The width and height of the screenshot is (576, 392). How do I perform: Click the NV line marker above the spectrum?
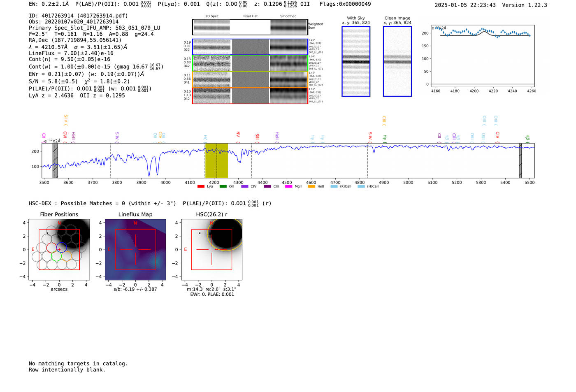coord(238,135)
